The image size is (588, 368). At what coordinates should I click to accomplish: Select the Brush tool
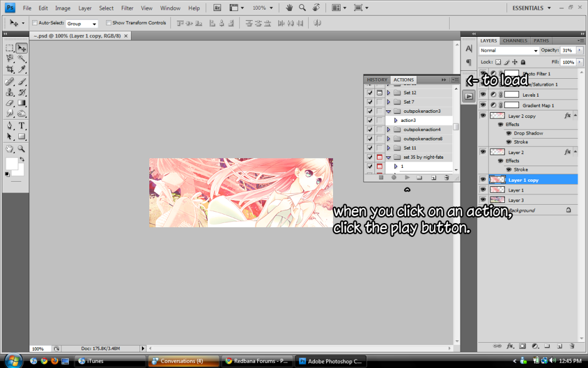pos(21,82)
